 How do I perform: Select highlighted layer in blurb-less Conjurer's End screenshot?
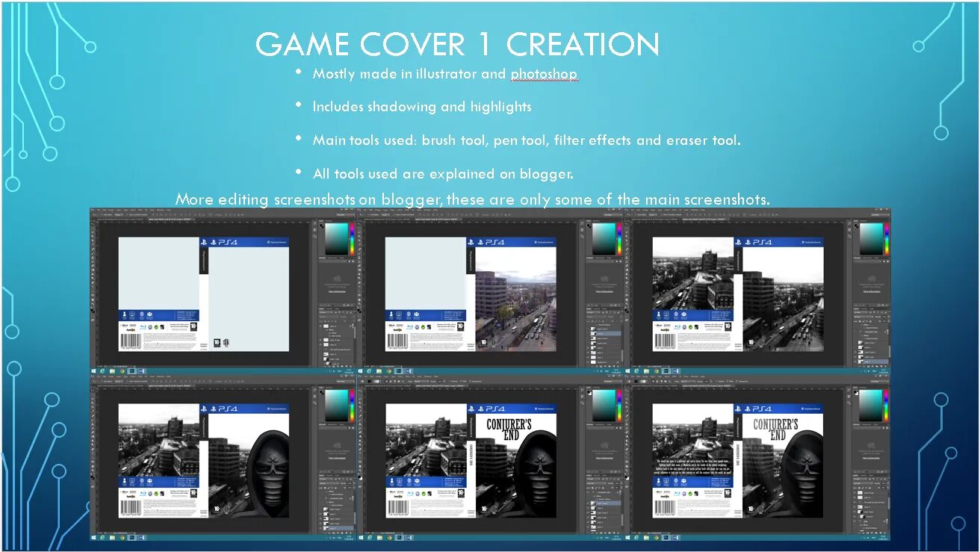607,504
